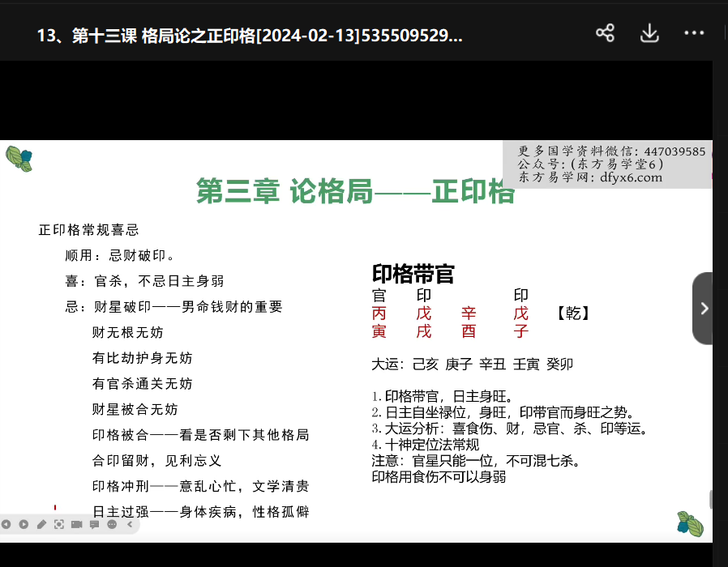The height and width of the screenshot is (567, 728).
Task: Click point 3. 大运分析
Action: pos(510,428)
